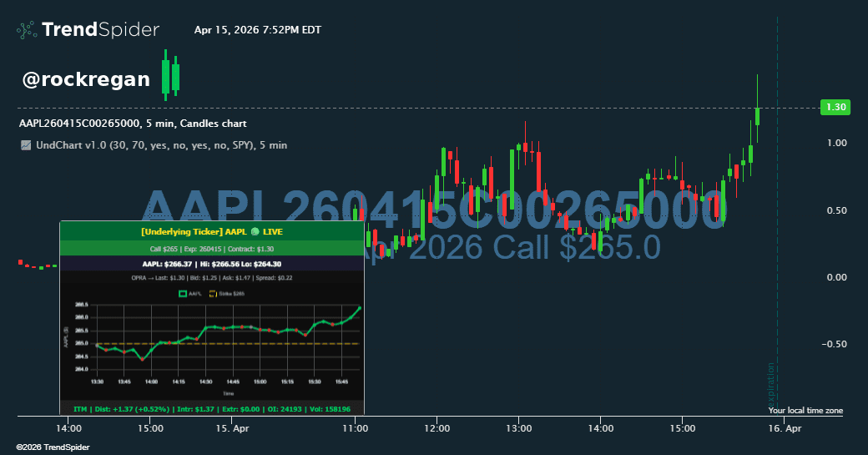The width and height of the screenshot is (868, 455).
Task: Click the 15:45 label in mini chart
Action: [x=341, y=382]
